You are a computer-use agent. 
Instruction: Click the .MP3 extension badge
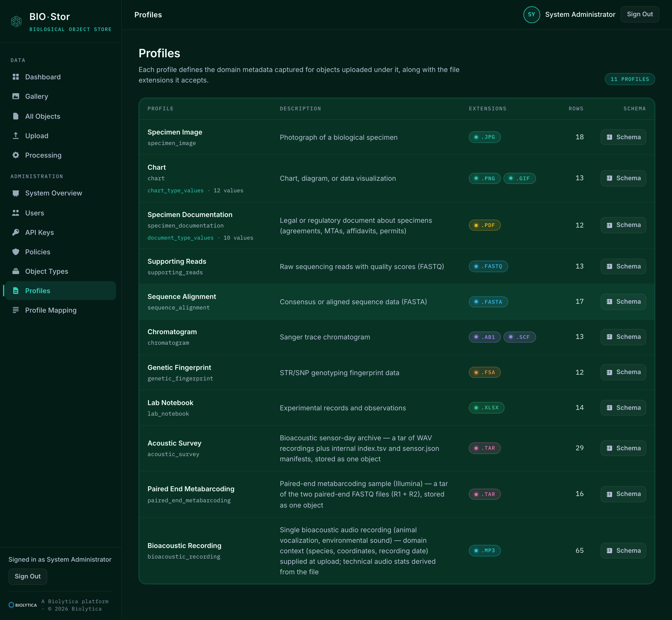point(485,551)
